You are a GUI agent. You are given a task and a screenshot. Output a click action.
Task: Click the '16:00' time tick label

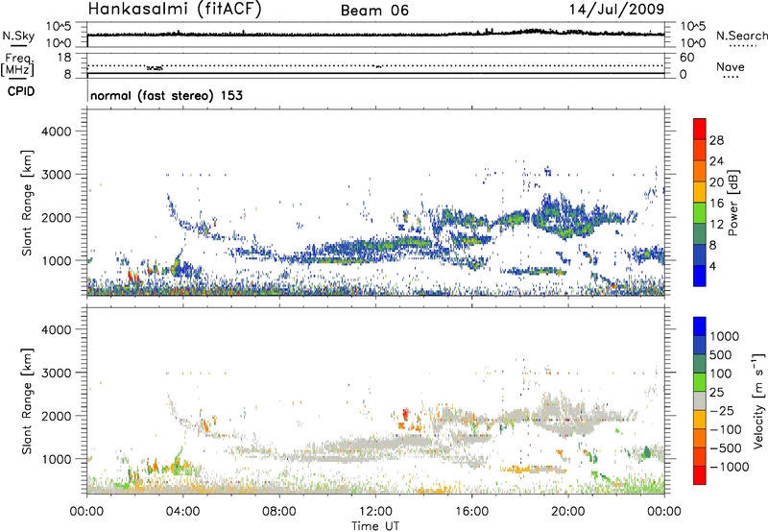pyautogui.click(x=471, y=512)
